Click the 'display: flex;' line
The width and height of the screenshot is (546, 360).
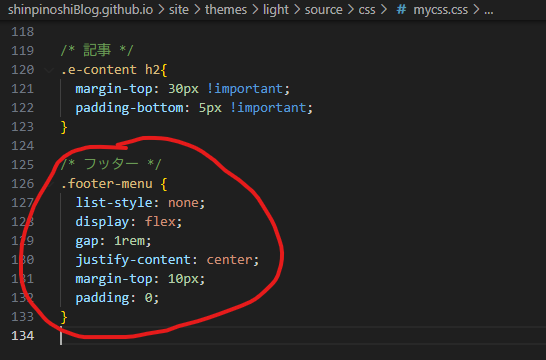coord(129,222)
